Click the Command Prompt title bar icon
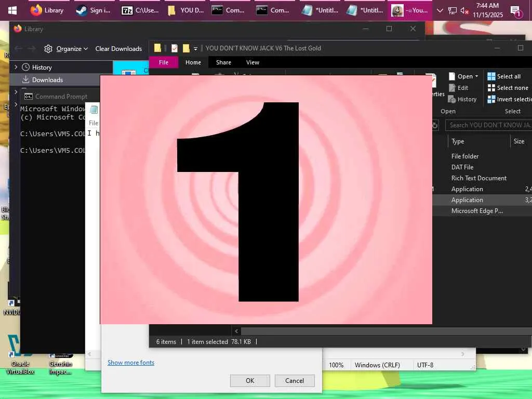Screen dimensions: 532x399 29,97
